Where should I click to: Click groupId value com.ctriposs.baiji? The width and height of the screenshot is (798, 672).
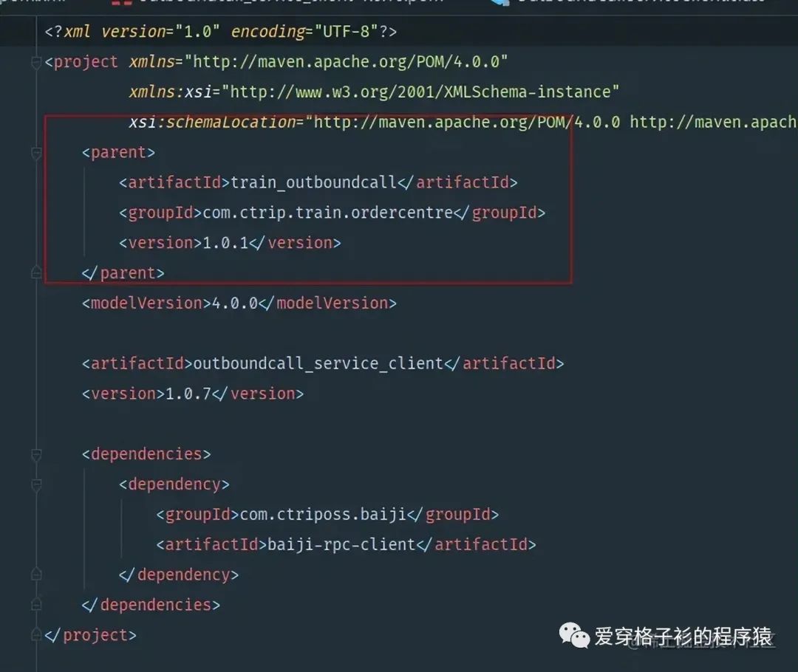coord(323,514)
